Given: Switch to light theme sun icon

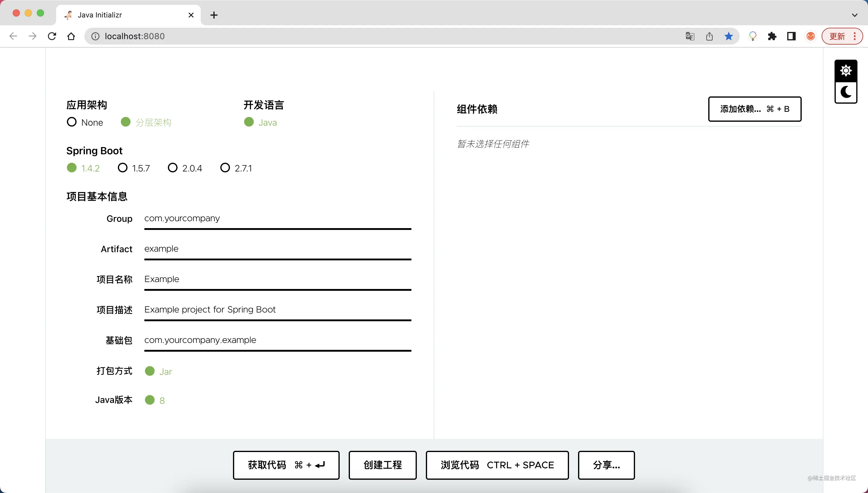Looking at the screenshot, I should (x=846, y=71).
